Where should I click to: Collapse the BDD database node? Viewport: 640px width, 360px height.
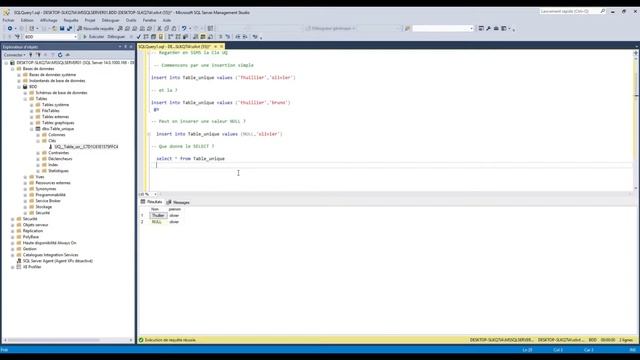tap(19, 87)
